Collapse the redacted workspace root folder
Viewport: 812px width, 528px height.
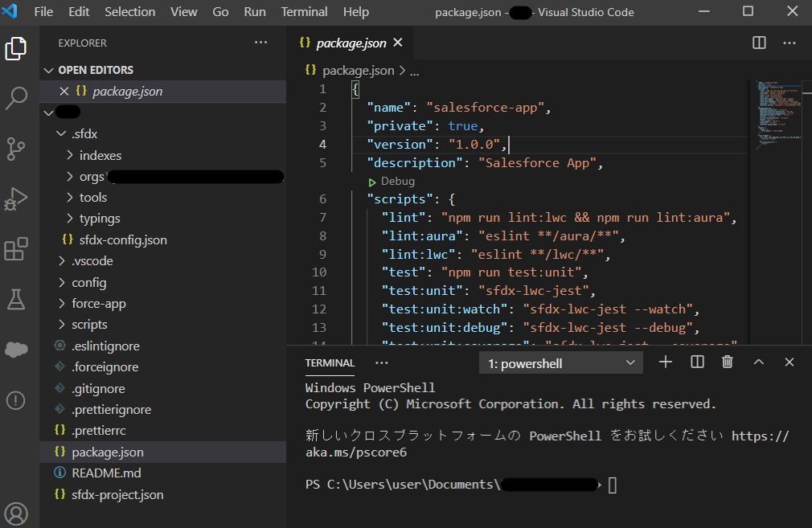pyautogui.click(x=49, y=113)
